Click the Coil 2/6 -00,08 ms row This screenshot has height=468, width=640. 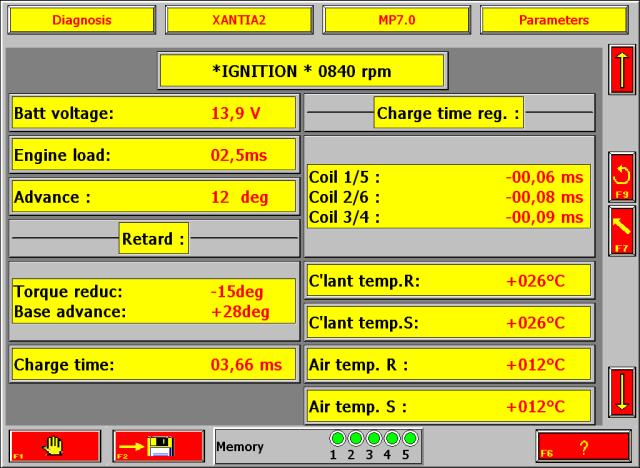tap(447, 197)
